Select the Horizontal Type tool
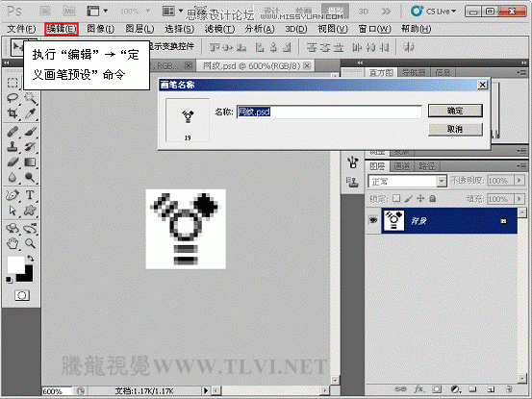Viewport: 532px width, 399px height. pos(30,195)
